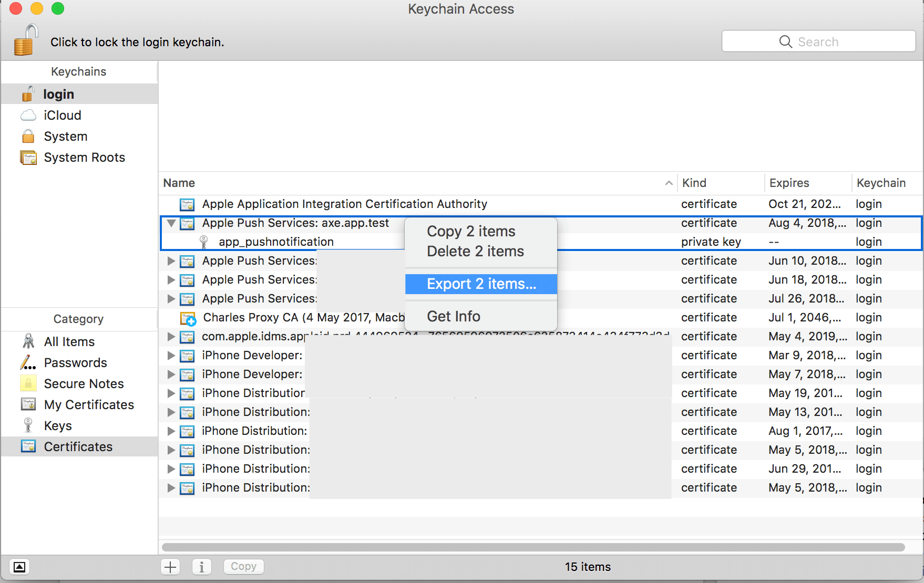Click the horizontal scrollbar under the list

533,547
